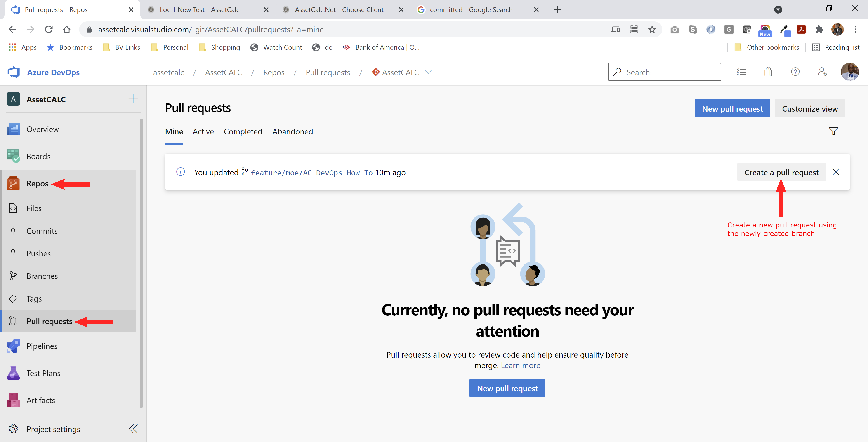
Task: Open Chrome three-dot menu
Action: pyautogui.click(x=855, y=30)
